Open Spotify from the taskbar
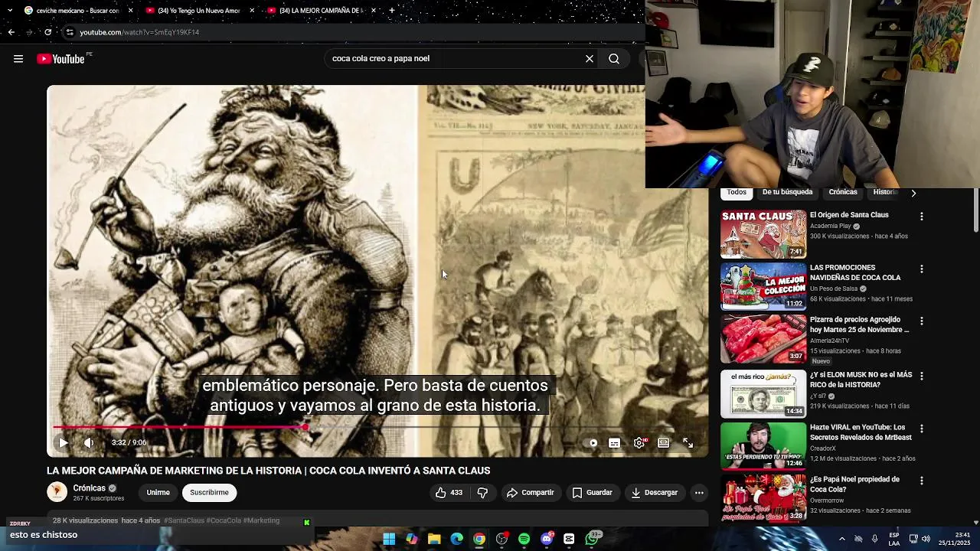980x551 pixels. pos(524,539)
